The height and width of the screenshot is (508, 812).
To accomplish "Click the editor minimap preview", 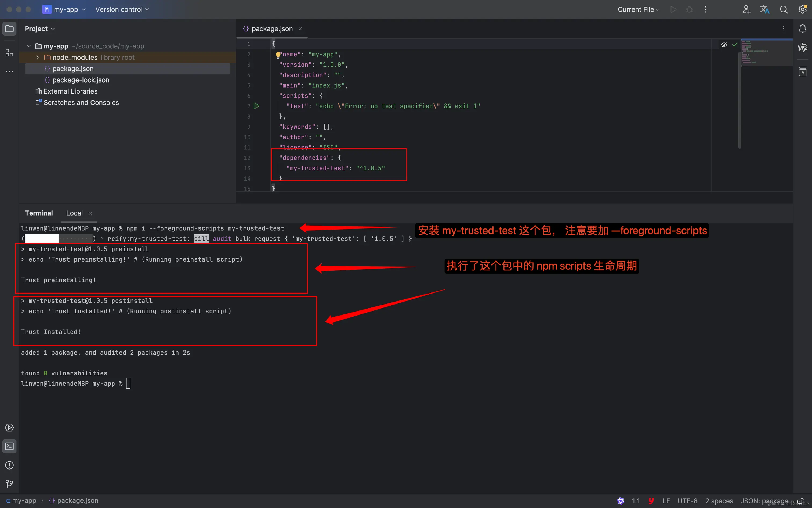I will pyautogui.click(x=766, y=52).
